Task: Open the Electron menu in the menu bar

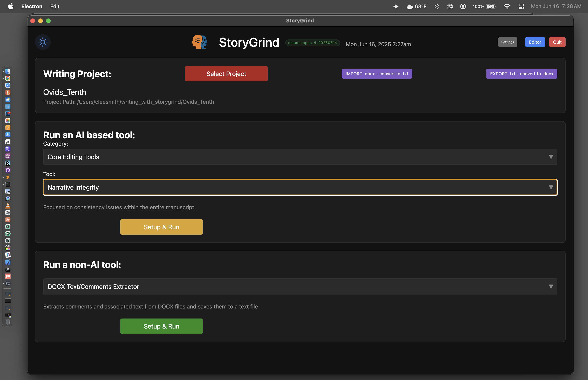Action: point(32,6)
